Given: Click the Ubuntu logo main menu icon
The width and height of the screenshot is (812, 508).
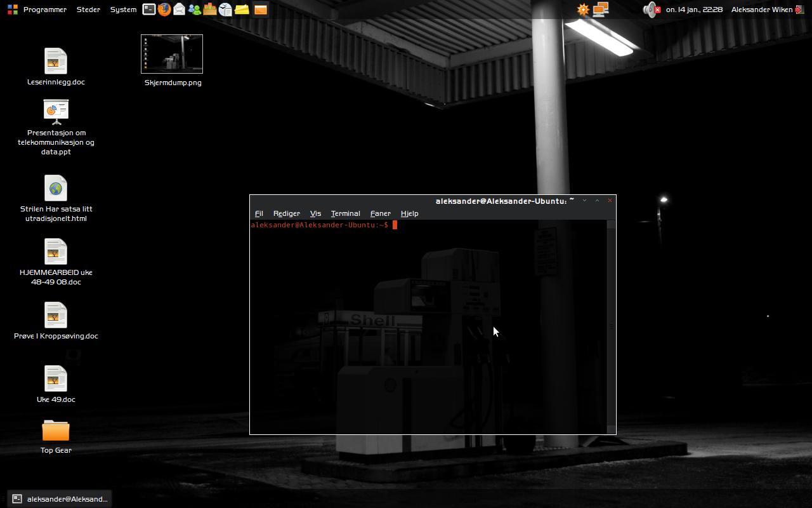Looking at the screenshot, I should click(12, 10).
